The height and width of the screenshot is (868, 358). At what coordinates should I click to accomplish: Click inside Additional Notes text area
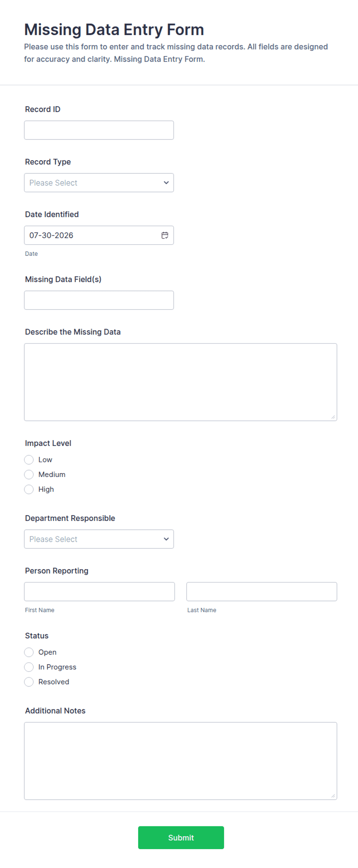click(x=181, y=761)
